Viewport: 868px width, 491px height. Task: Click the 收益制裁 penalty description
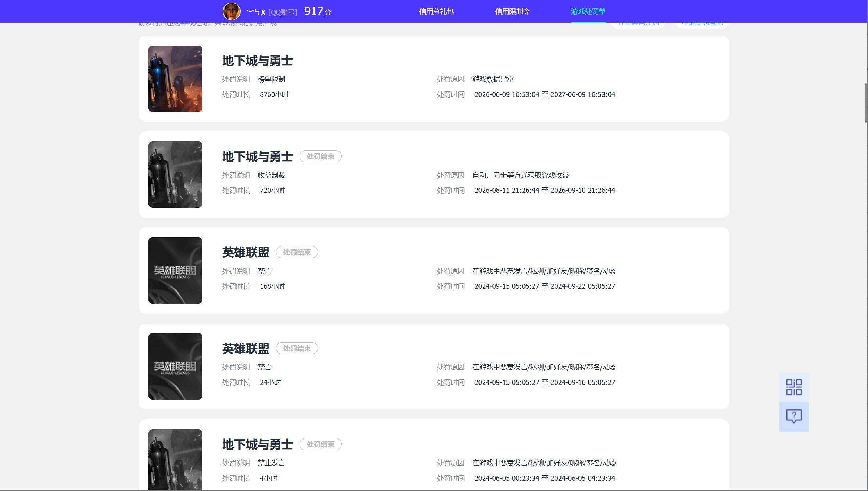tap(271, 175)
